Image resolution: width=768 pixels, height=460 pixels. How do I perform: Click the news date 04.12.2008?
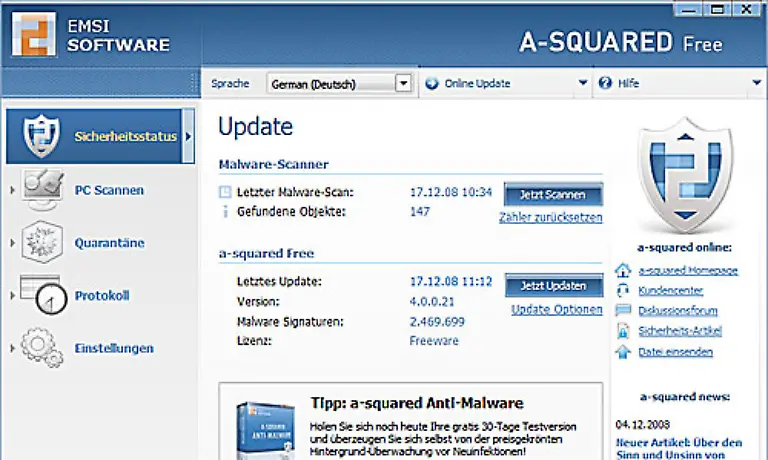[x=643, y=424]
